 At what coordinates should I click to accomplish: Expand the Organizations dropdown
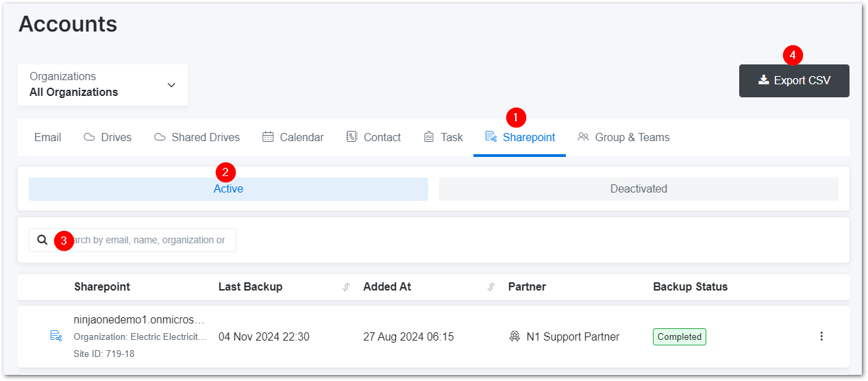102,85
